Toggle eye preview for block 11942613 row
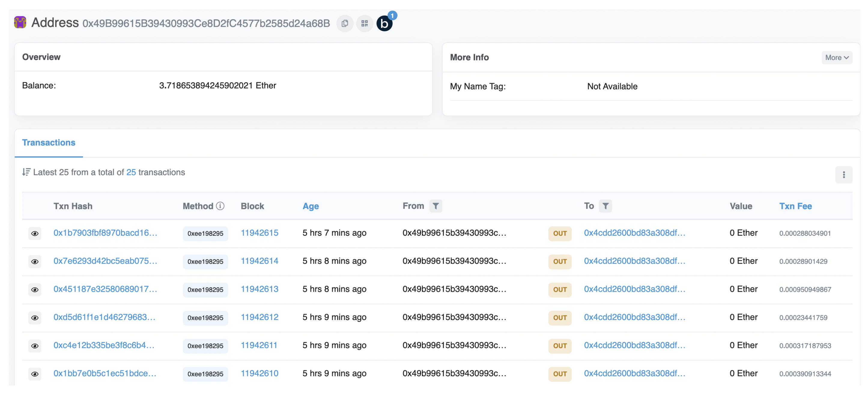868x396 pixels. click(35, 290)
